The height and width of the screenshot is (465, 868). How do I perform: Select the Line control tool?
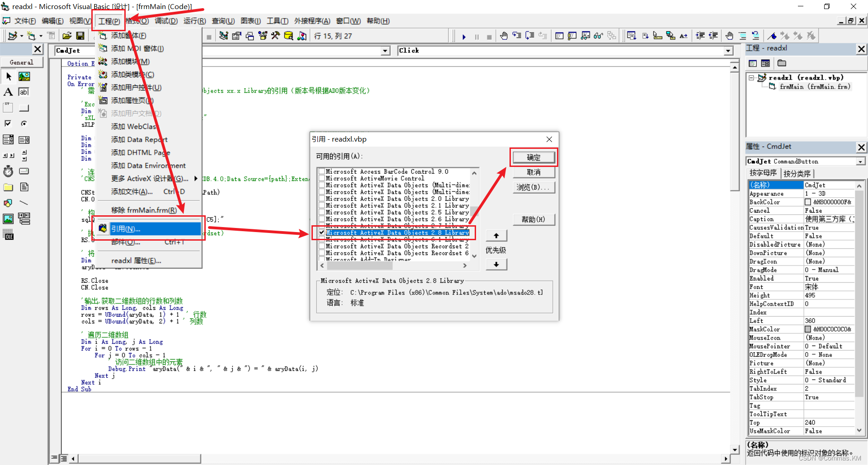[x=24, y=203]
